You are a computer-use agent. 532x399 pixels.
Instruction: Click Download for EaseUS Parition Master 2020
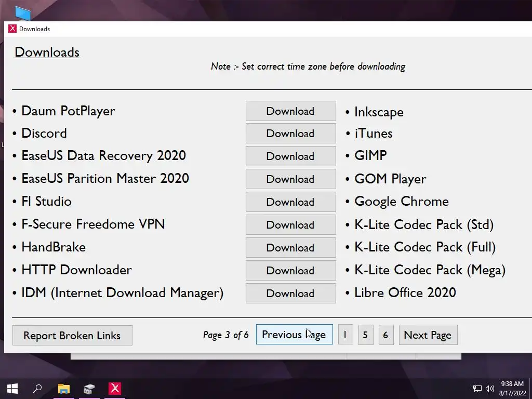pyautogui.click(x=291, y=179)
